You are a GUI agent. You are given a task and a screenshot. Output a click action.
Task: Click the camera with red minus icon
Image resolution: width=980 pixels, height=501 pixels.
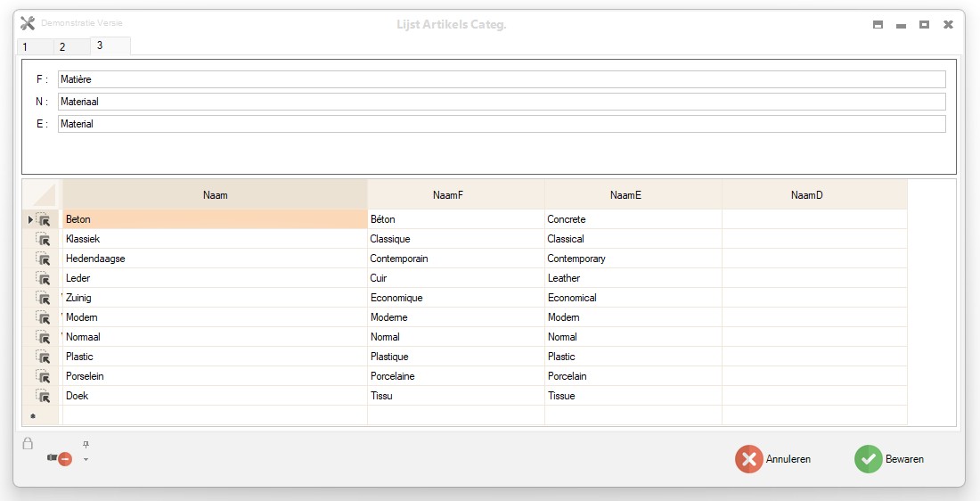click(x=60, y=458)
